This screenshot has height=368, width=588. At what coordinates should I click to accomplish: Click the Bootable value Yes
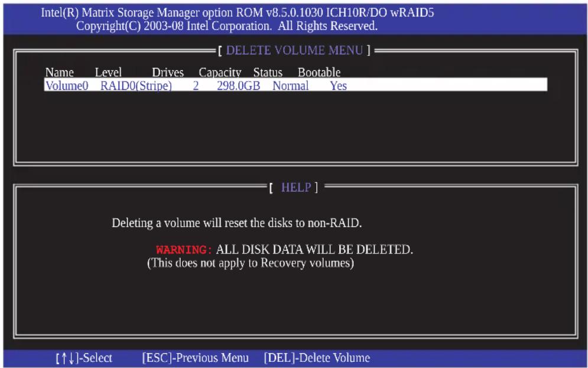338,86
